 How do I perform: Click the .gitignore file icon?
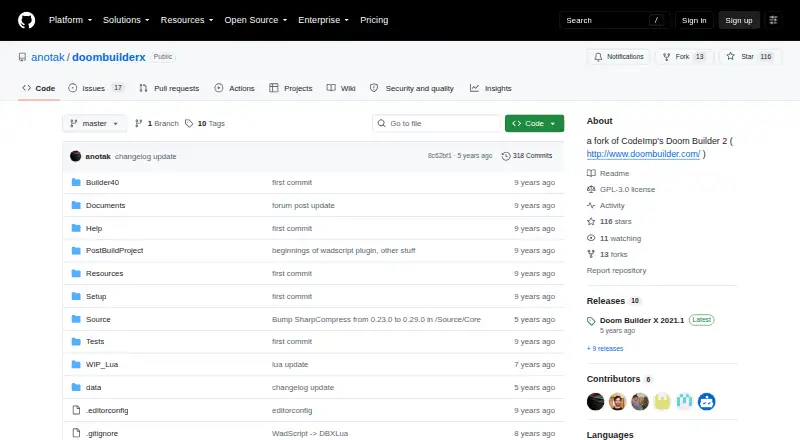click(76, 433)
